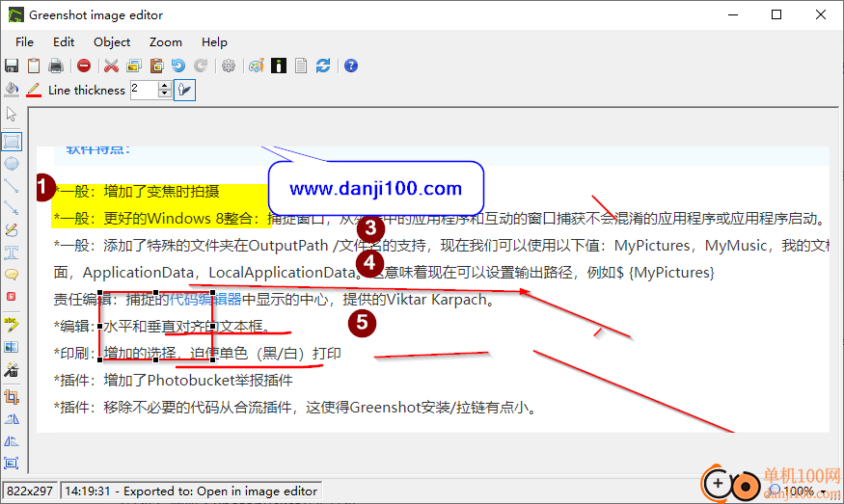Click the blue refresh arrows icon
844x504 pixels.
[323, 66]
